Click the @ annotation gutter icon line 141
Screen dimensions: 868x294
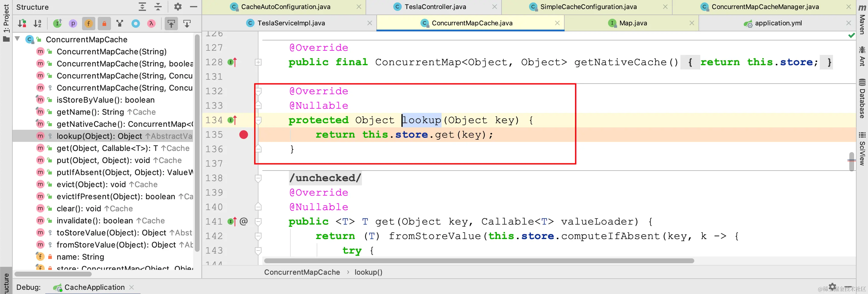point(244,222)
